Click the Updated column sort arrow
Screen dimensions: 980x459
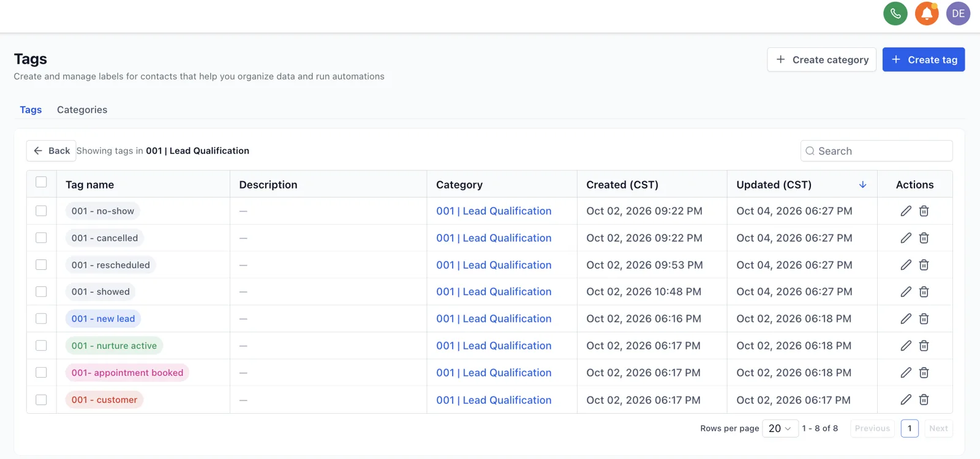[x=862, y=185]
